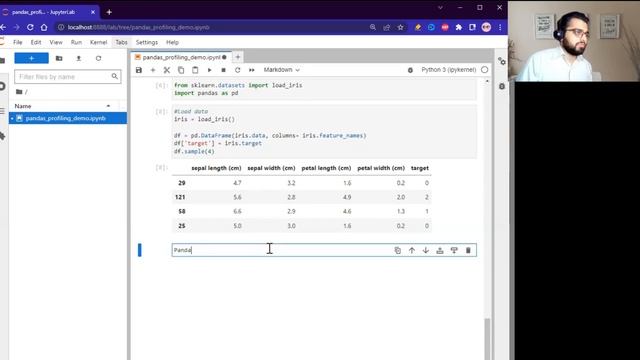Viewport: 640px width, 360px height.
Task: Open the Tabs menu
Action: (x=121, y=42)
